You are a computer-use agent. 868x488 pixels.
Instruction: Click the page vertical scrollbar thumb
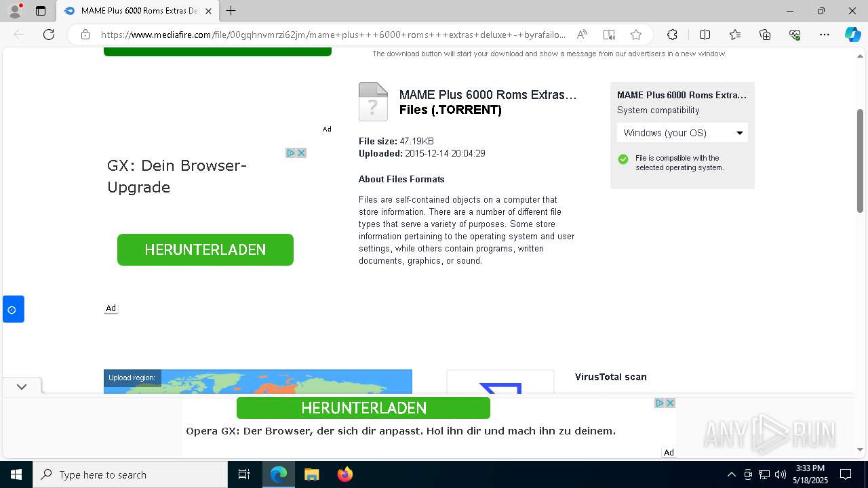(x=861, y=161)
